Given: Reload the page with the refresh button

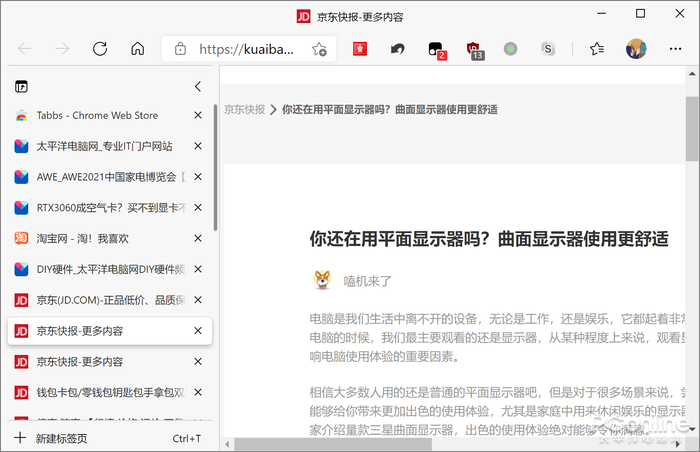Looking at the screenshot, I should 100,49.
